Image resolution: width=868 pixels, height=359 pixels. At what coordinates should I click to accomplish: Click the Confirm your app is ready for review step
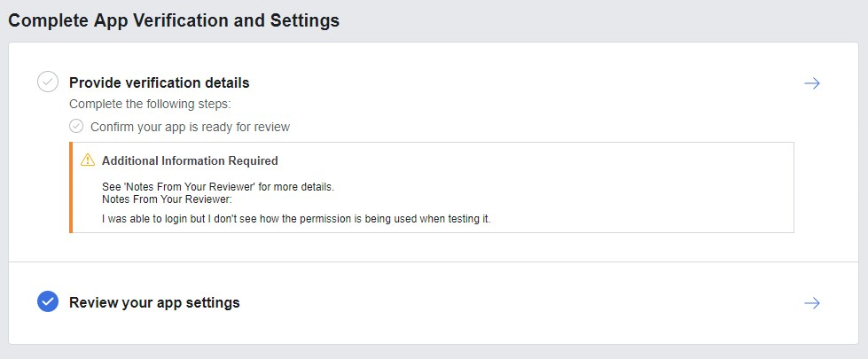tap(190, 127)
